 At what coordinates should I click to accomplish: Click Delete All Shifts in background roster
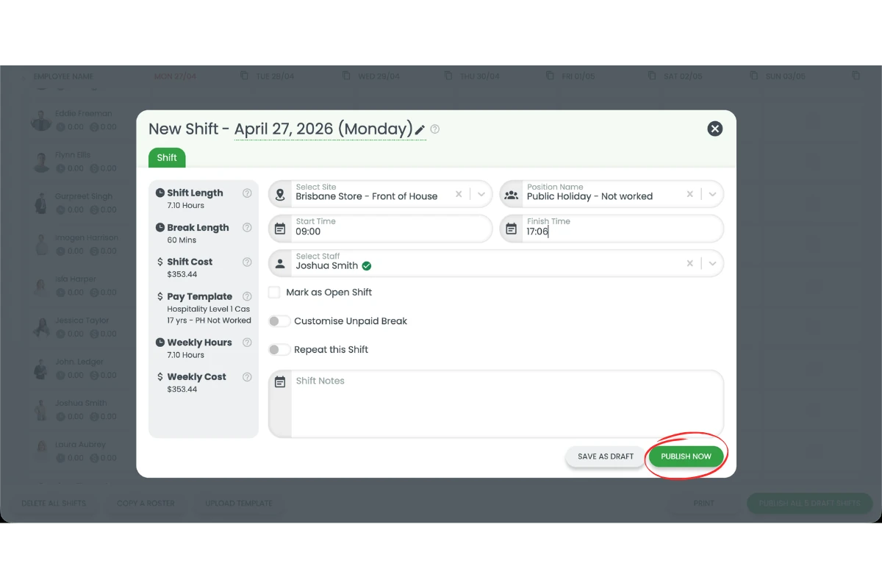pyautogui.click(x=54, y=503)
